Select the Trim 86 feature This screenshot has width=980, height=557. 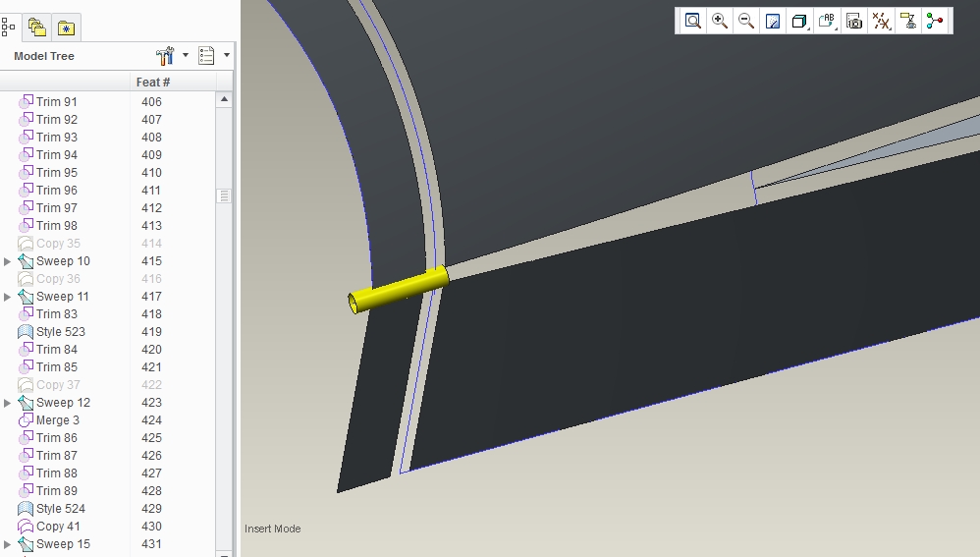[57, 437]
